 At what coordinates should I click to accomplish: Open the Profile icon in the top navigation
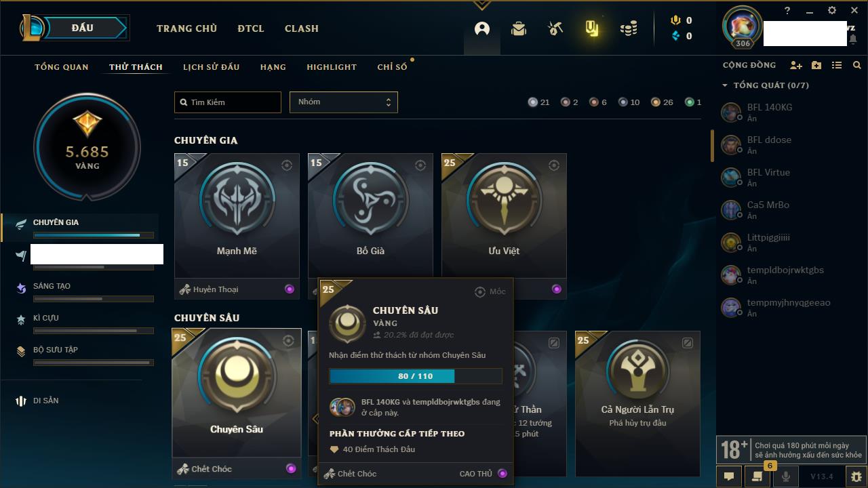(x=482, y=28)
